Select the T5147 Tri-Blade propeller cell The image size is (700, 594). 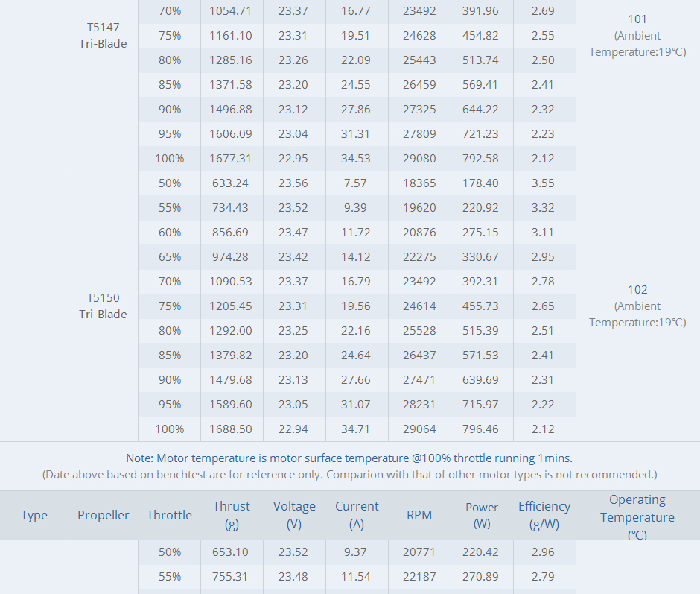[103, 35]
